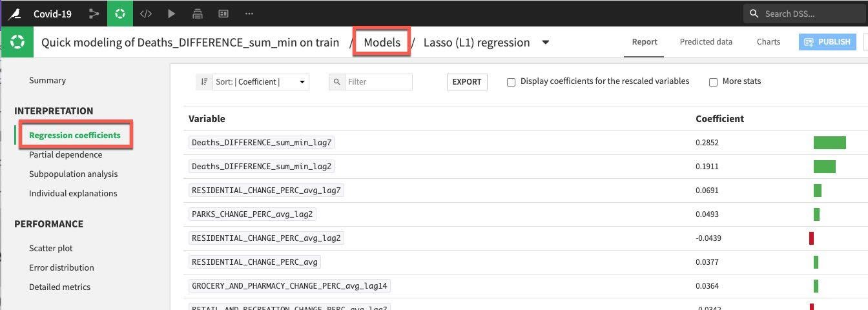The height and width of the screenshot is (310, 868).
Task: Enable display coefficients for rescaled variables
Action: (511, 82)
